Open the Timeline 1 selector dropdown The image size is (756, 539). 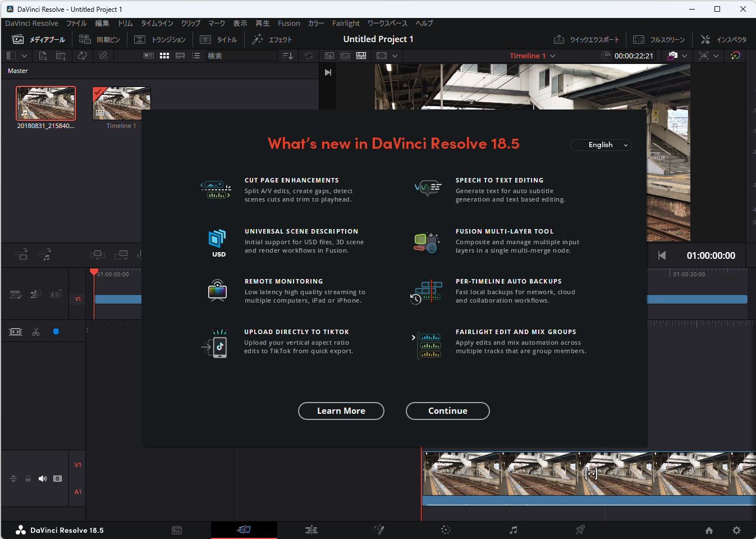532,56
